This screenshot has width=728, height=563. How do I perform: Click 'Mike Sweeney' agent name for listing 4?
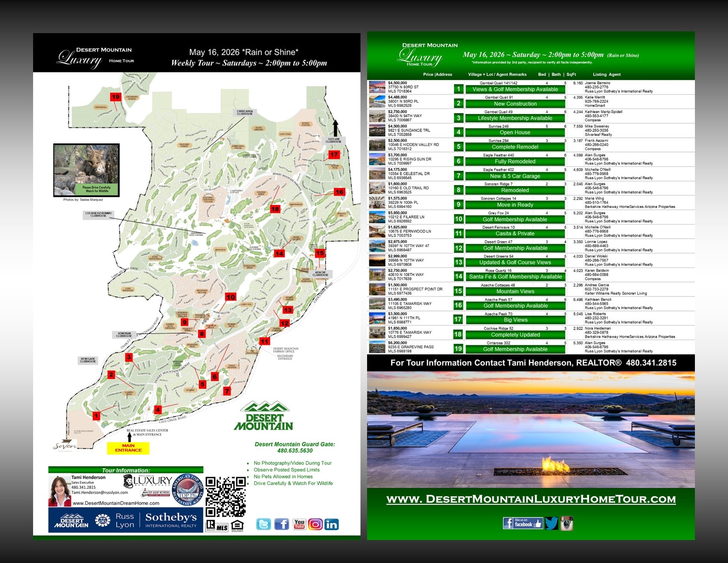(597, 126)
